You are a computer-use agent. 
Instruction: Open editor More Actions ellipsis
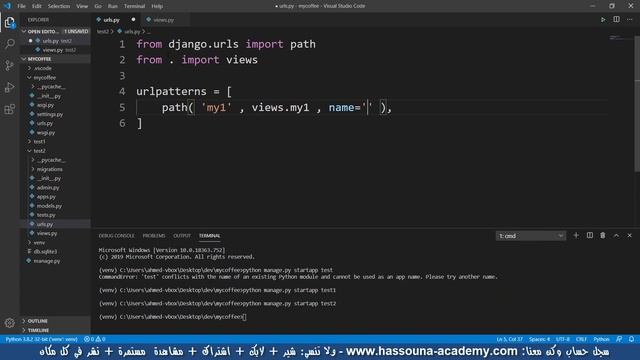coord(630,20)
